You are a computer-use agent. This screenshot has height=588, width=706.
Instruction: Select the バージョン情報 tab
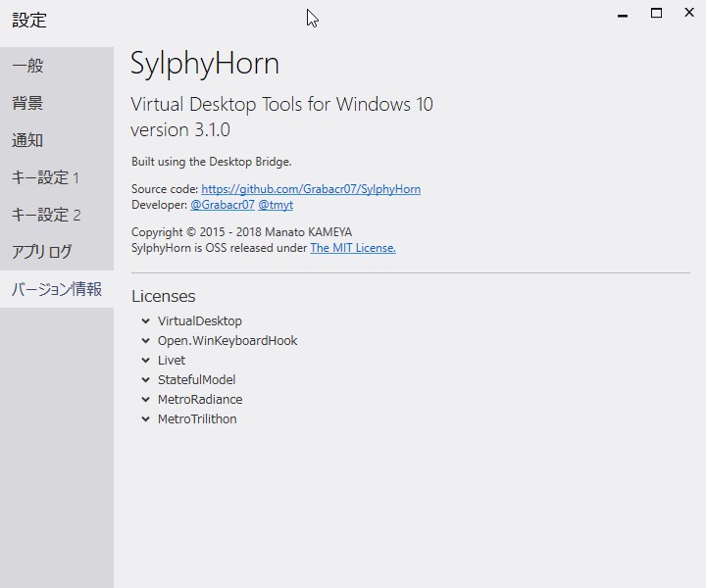click(x=57, y=289)
